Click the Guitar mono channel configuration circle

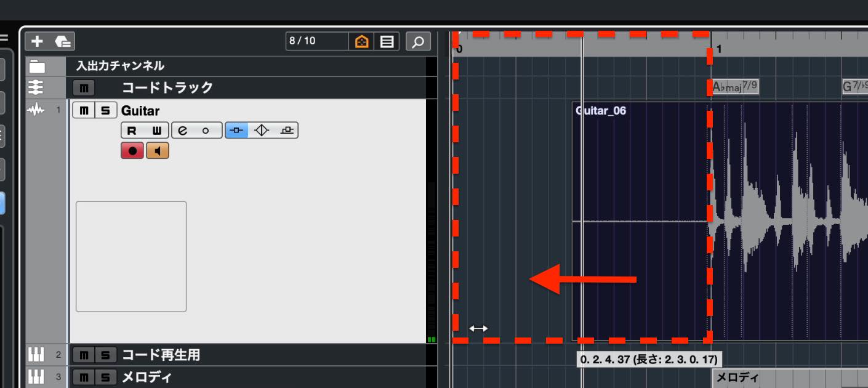pyautogui.click(x=207, y=131)
